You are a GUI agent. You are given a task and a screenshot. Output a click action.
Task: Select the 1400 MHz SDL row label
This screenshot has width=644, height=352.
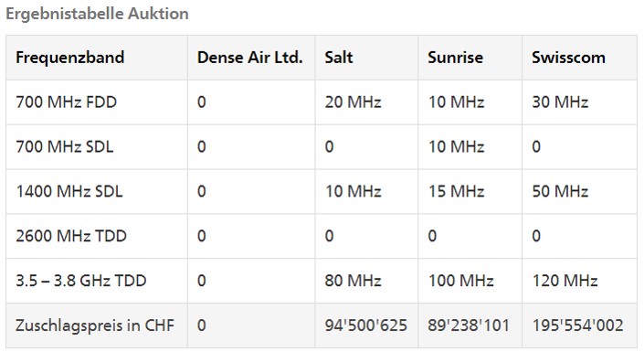tap(69, 191)
